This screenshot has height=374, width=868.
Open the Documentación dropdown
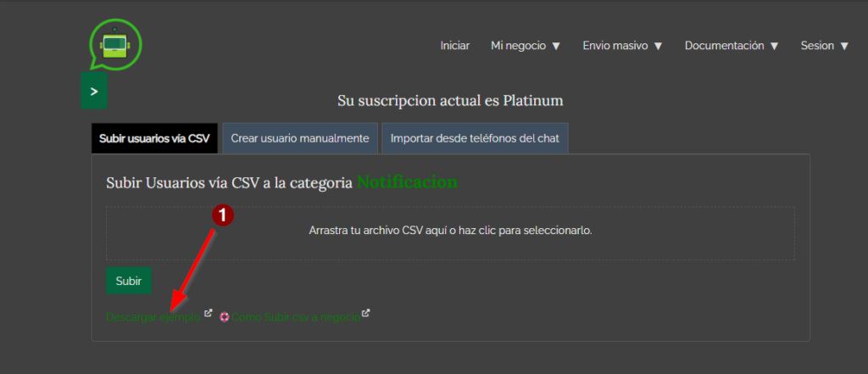(731, 46)
